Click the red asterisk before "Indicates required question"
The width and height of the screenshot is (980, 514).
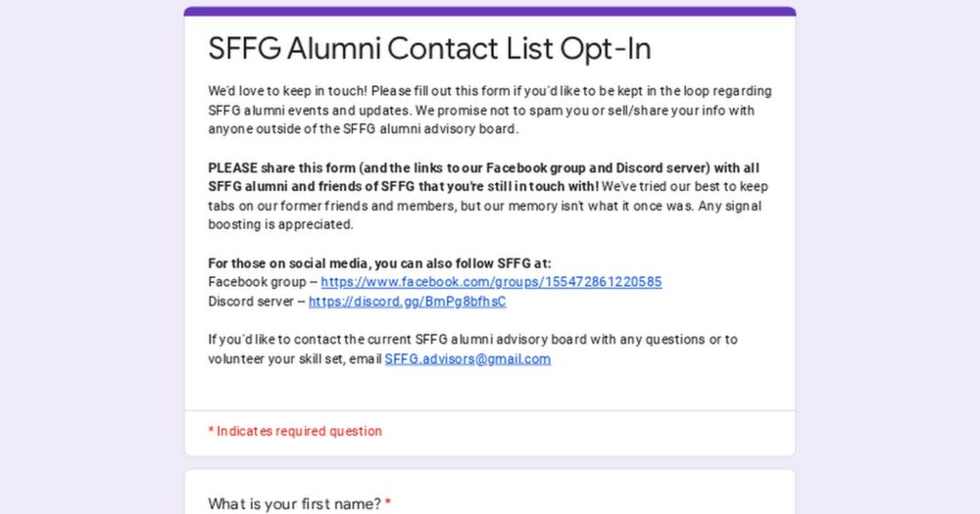coord(212,431)
